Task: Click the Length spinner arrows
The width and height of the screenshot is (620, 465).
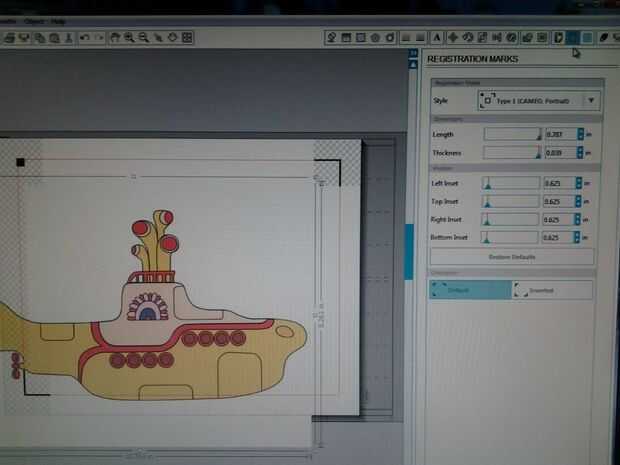Action: click(x=580, y=134)
